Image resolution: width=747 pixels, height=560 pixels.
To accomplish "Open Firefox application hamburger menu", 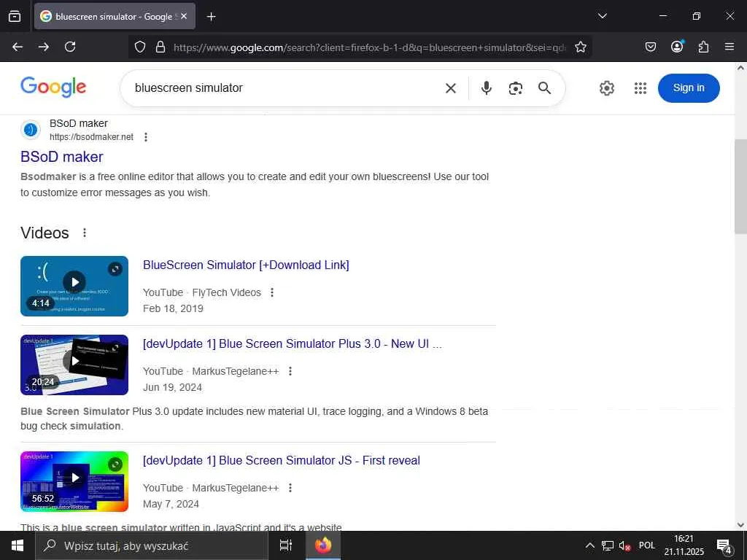I will tap(729, 47).
